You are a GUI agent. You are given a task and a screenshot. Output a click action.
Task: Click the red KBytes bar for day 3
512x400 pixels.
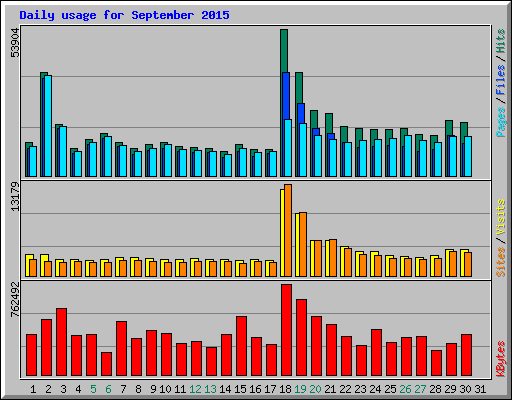point(61,342)
